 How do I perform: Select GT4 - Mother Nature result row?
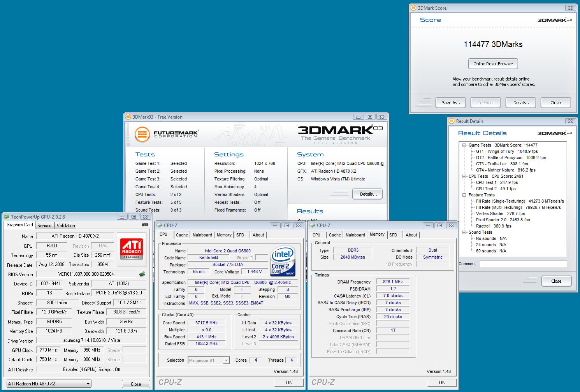(506, 170)
